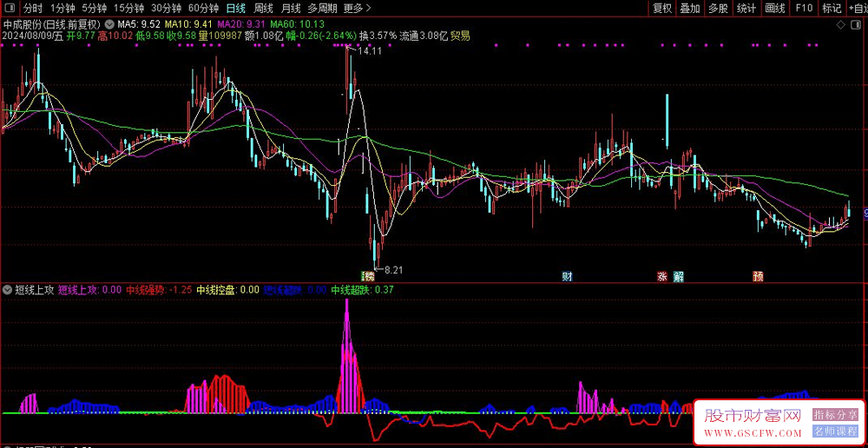
Task: Click the 涨 event marker on chart
Action: (x=662, y=277)
